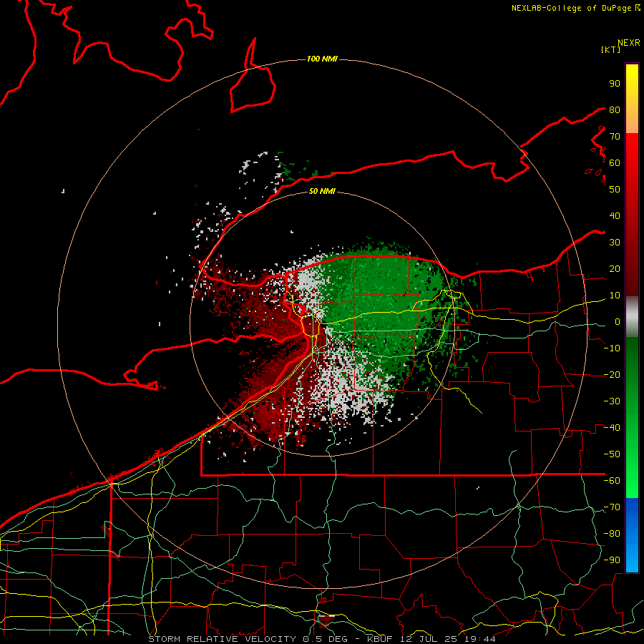The width and height of the screenshot is (644, 644).
Task: Click the -80 value on the velocity scale
Action: pyautogui.click(x=612, y=534)
